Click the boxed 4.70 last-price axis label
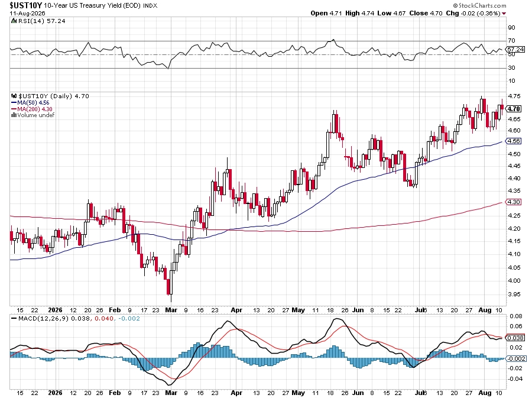 514,109
